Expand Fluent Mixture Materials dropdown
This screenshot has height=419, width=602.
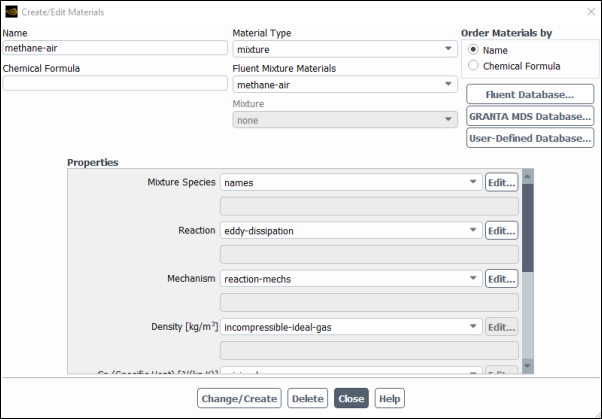[344, 84]
